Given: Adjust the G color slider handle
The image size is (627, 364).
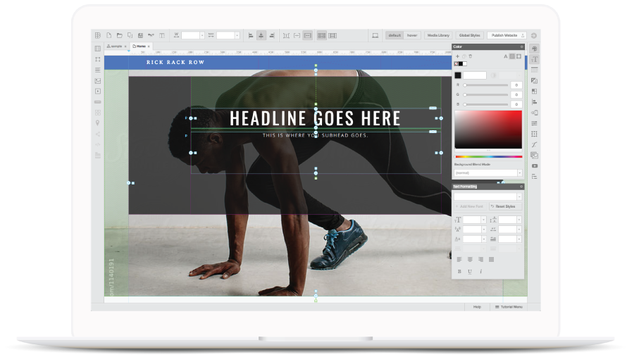Looking at the screenshot, I should click(465, 94).
